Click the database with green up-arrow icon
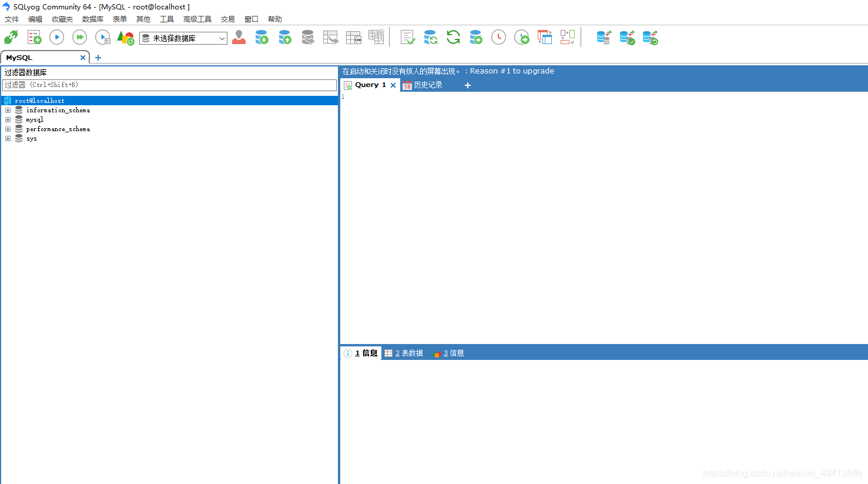The width and height of the screenshot is (868, 484). [x=285, y=38]
